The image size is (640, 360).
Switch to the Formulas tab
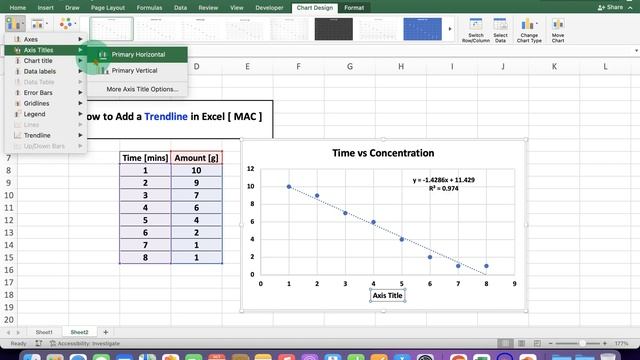pyautogui.click(x=149, y=8)
